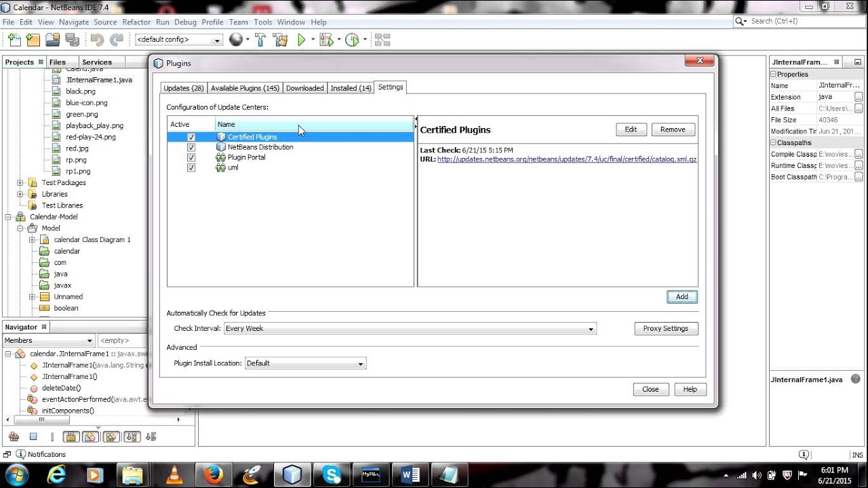Uncheck Active checkbox for Certified Plugins
The width and height of the screenshot is (868, 488).
click(191, 137)
